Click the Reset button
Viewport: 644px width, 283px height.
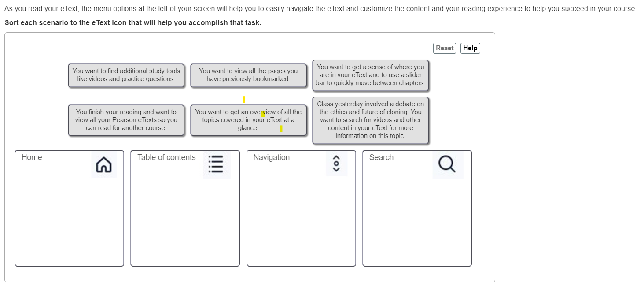click(x=445, y=48)
